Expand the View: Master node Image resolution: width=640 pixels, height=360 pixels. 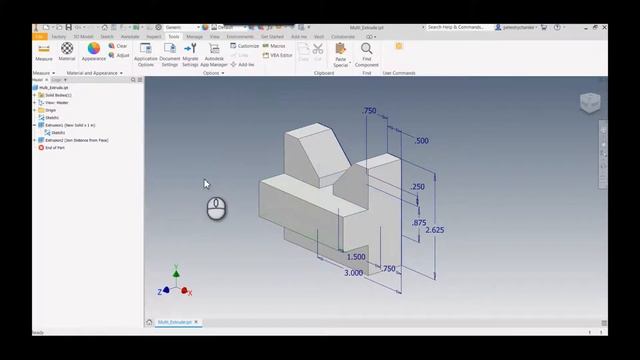(35, 103)
